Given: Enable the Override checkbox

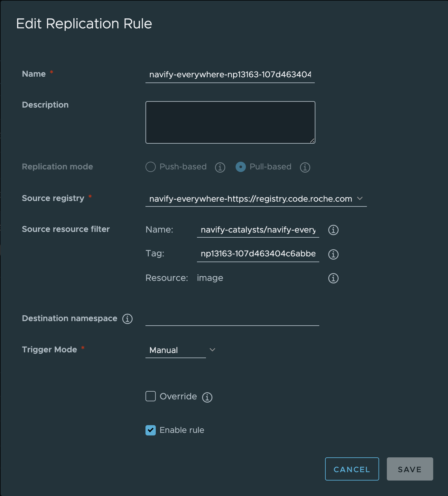Looking at the screenshot, I should click(x=150, y=396).
